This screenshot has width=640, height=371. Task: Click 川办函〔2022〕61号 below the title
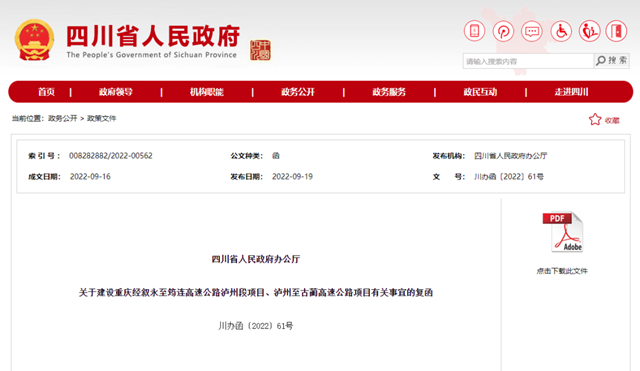256,326
